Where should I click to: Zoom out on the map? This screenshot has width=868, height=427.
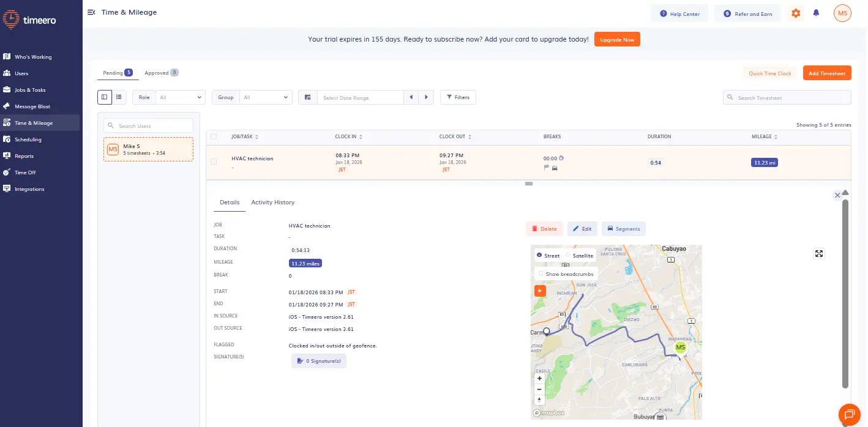539,389
